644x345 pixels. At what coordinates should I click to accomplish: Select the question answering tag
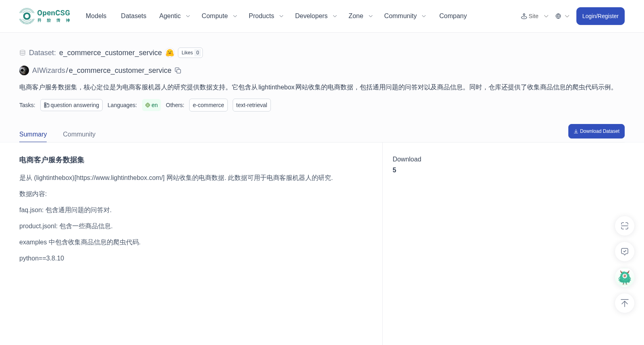(71, 105)
